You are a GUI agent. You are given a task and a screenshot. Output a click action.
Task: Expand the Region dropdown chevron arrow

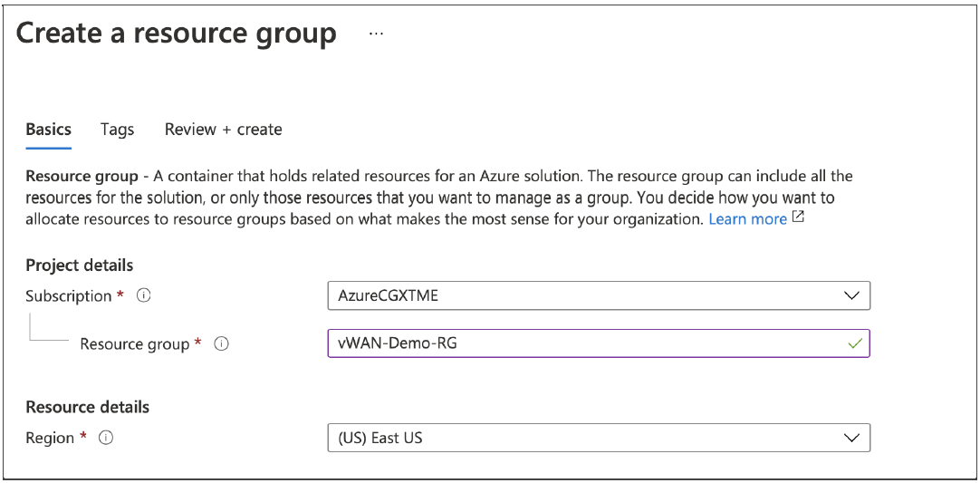pyautogui.click(x=850, y=438)
